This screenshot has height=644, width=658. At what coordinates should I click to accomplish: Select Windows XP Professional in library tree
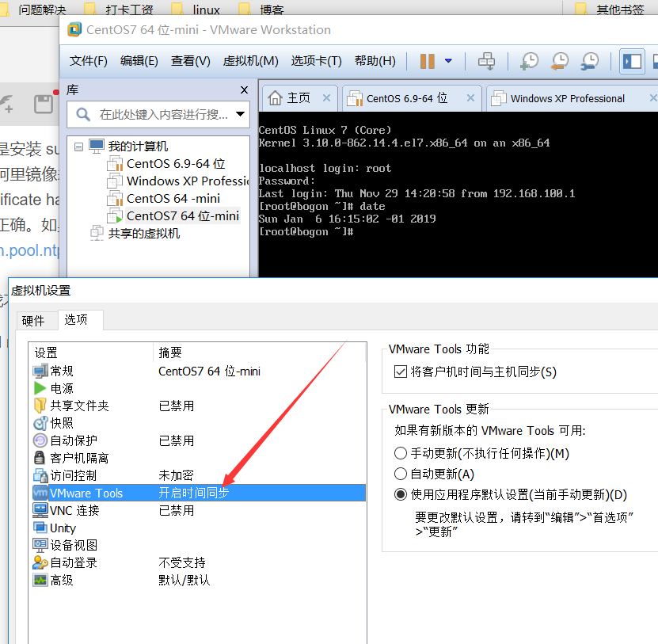click(178, 181)
